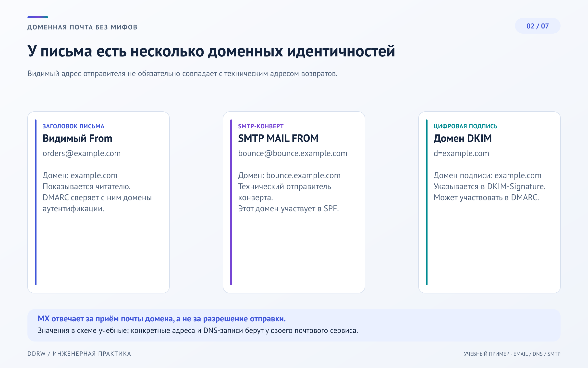Select the SMTP MAIL FROM heading
Screen dimensions: 588x368
[278, 138]
